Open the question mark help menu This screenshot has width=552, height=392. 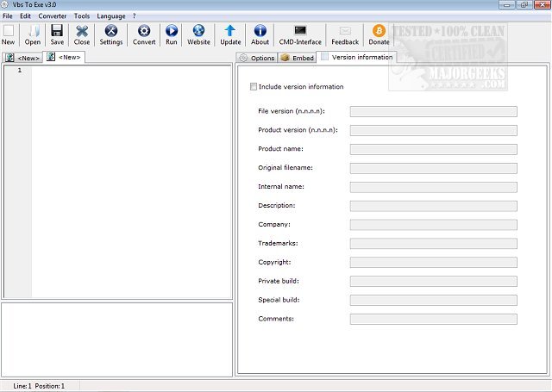(135, 16)
